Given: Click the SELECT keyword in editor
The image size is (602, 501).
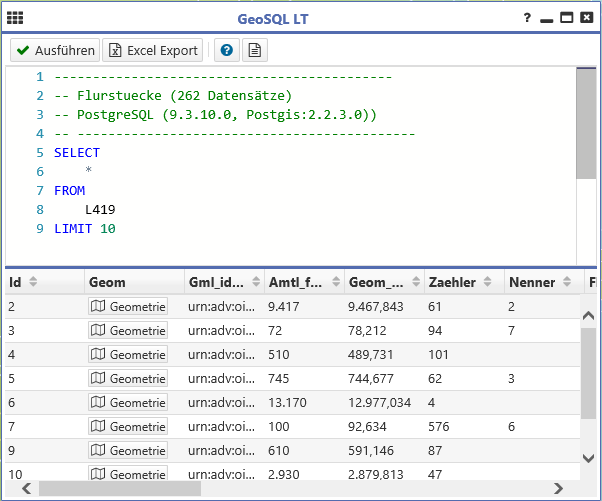Looking at the screenshot, I should point(77,152).
